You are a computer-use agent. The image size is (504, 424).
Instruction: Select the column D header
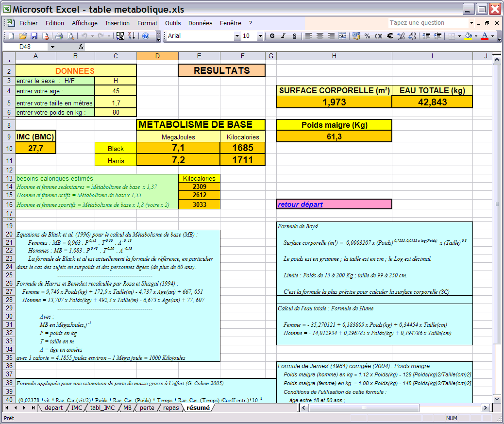[157, 56]
